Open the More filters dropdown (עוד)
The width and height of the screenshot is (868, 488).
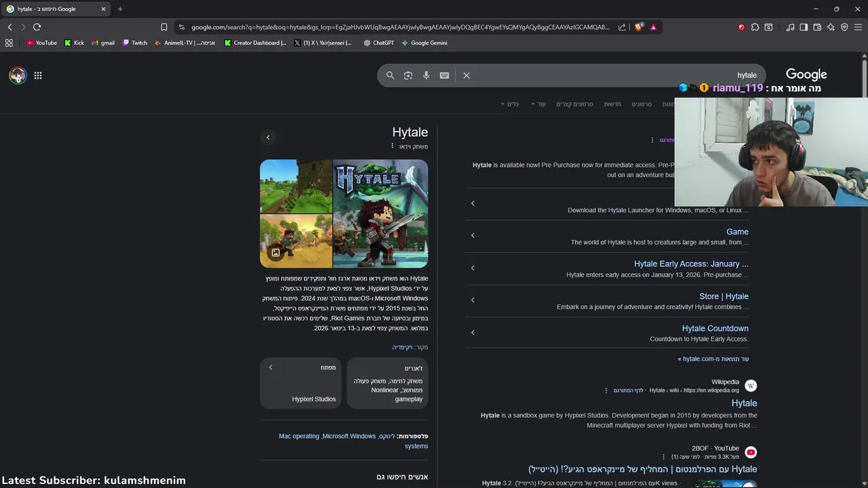pos(538,104)
